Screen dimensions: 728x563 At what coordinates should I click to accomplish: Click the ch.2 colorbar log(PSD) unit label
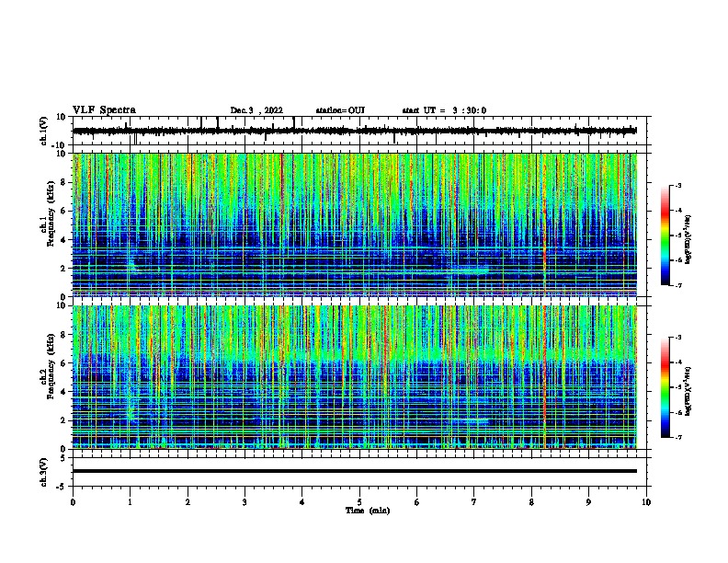688,391
